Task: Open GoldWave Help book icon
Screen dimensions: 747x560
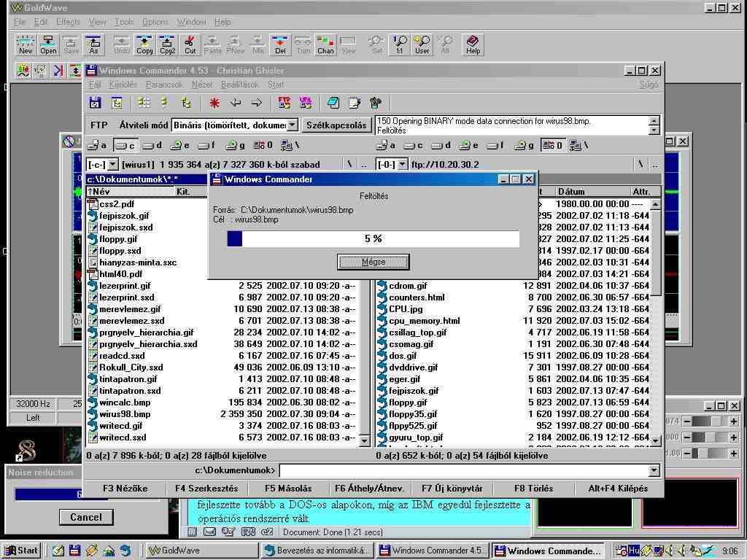Action: tap(473, 44)
